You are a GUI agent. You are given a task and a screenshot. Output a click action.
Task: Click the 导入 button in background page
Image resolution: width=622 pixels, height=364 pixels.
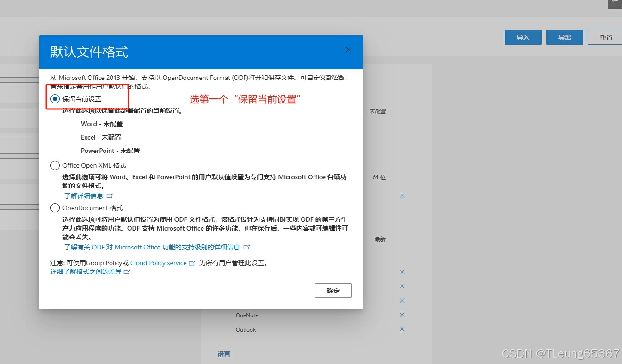pos(523,37)
